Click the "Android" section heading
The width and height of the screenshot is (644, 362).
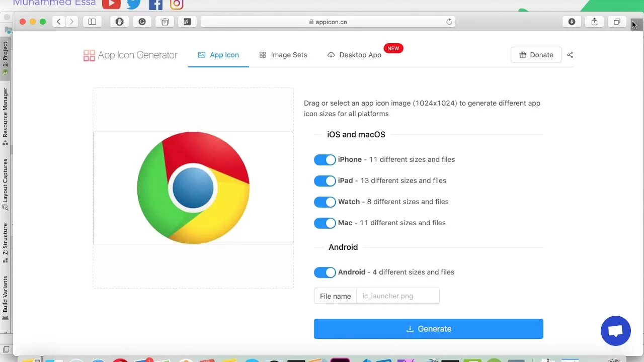tap(343, 247)
